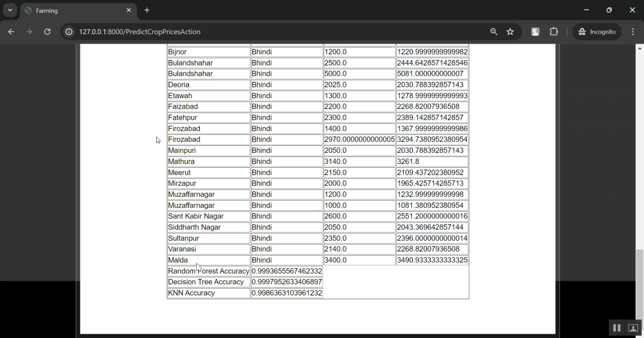Reload the current page
644x338 pixels.
click(x=47, y=32)
